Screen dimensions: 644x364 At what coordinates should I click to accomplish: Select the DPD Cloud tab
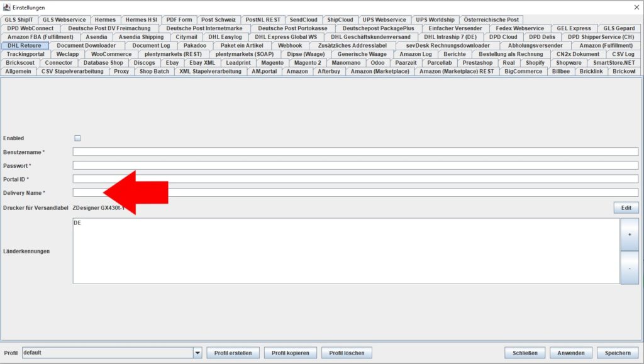(503, 37)
